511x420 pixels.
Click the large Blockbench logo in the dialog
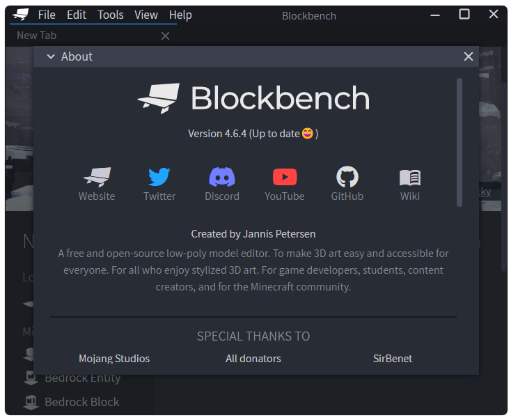(253, 98)
